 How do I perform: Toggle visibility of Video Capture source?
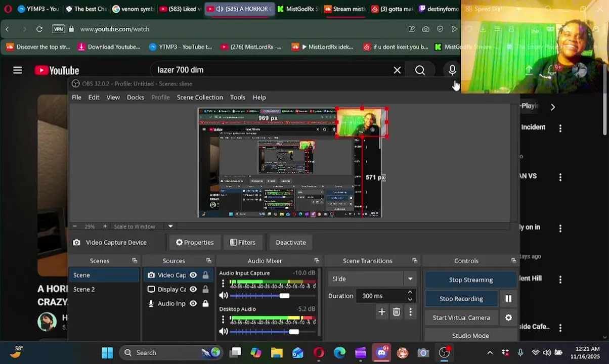pyautogui.click(x=193, y=275)
